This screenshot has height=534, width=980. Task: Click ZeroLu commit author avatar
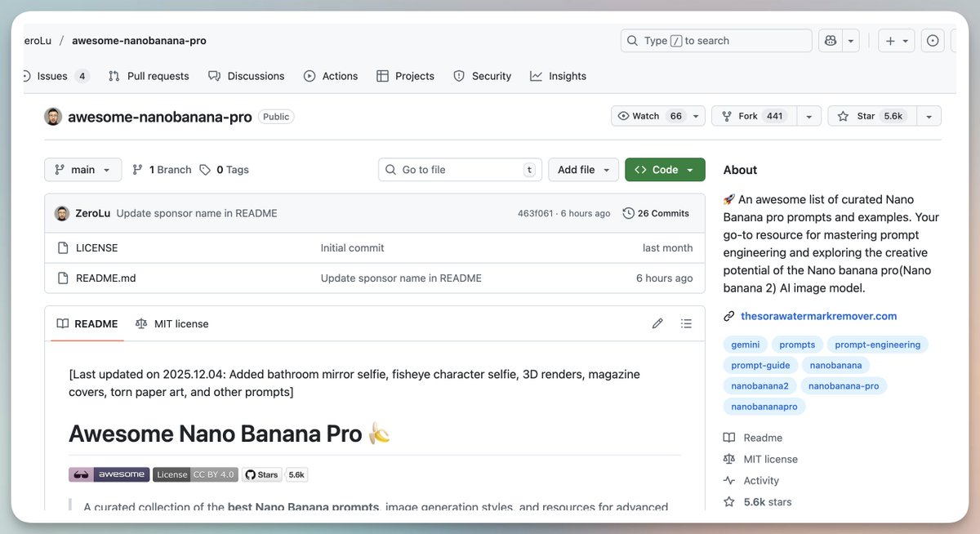pos(62,213)
